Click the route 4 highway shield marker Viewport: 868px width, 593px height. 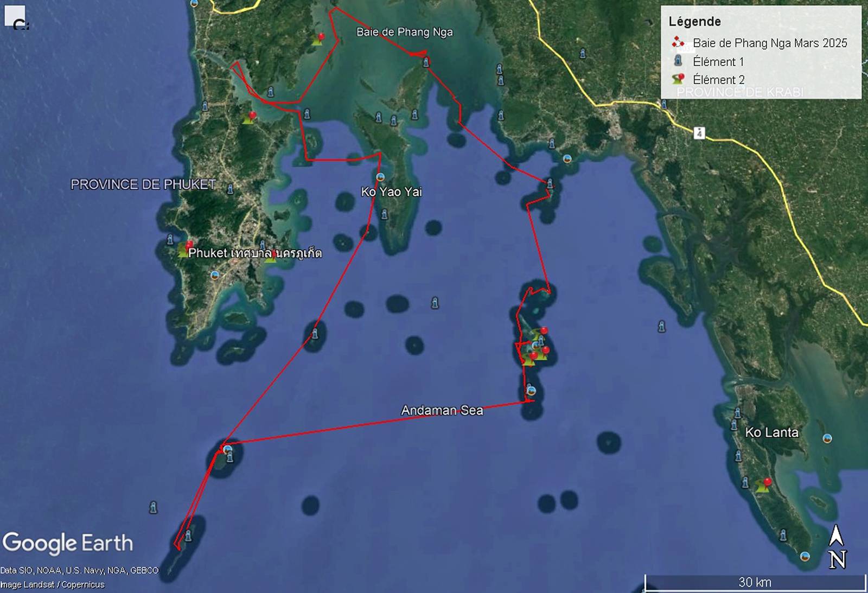pyautogui.click(x=699, y=133)
